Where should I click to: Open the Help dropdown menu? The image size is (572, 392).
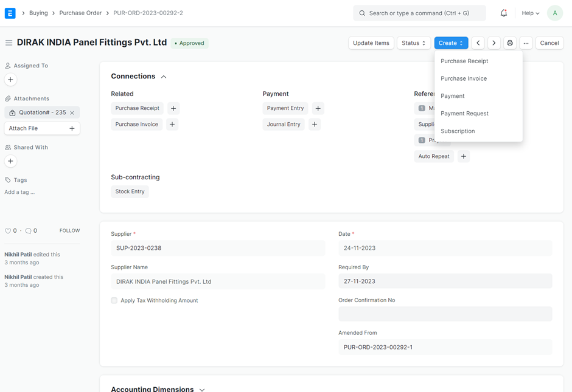531,13
